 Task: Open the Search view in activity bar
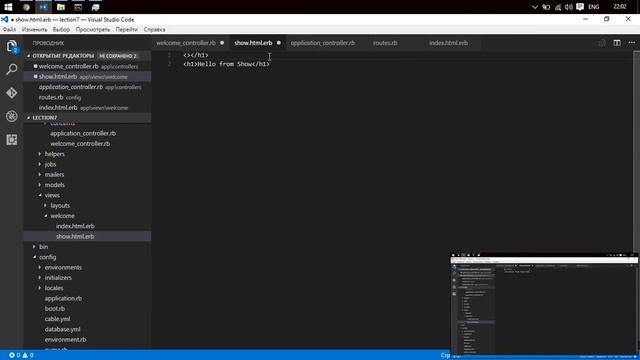pyautogui.click(x=12, y=69)
